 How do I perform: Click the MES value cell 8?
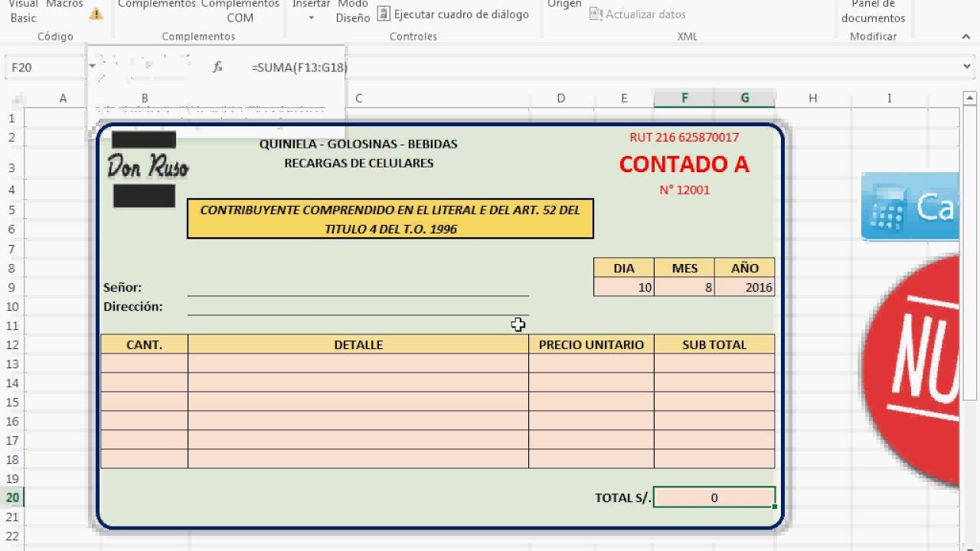[x=684, y=287]
